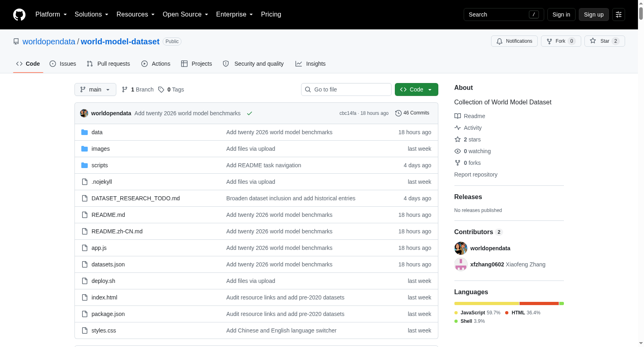
Task: Click the Search input field in header
Action: coord(504,15)
